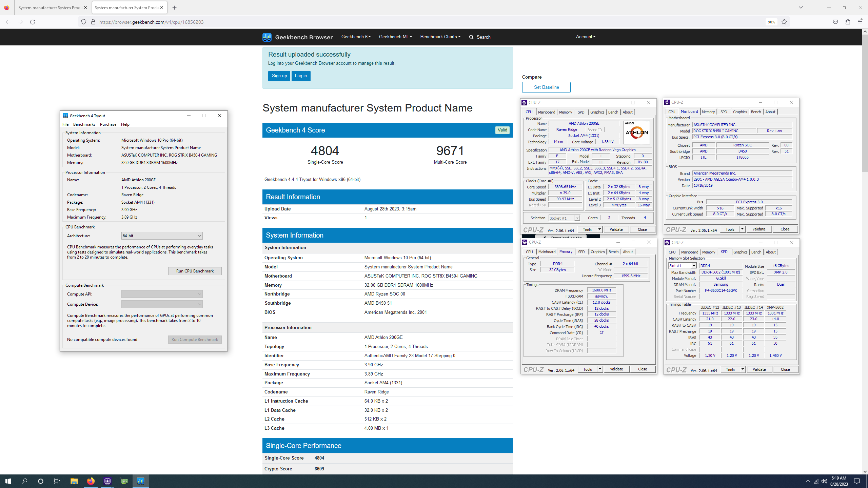Viewport: 868px width, 488px height.
Task: Open the Save to Pocket icon
Action: click(x=835, y=22)
